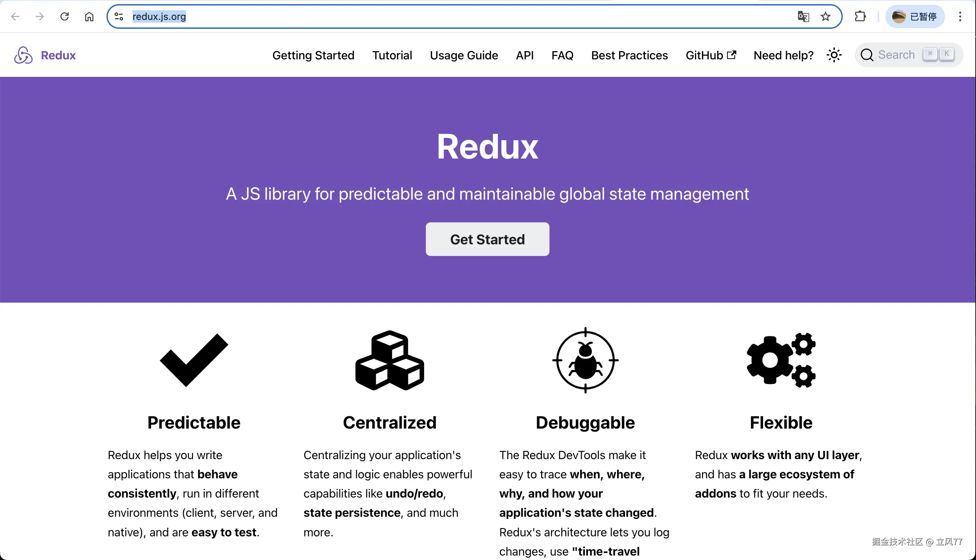976x560 pixels.
Task: Click the Flexible gears icon
Action: (781, 360)
